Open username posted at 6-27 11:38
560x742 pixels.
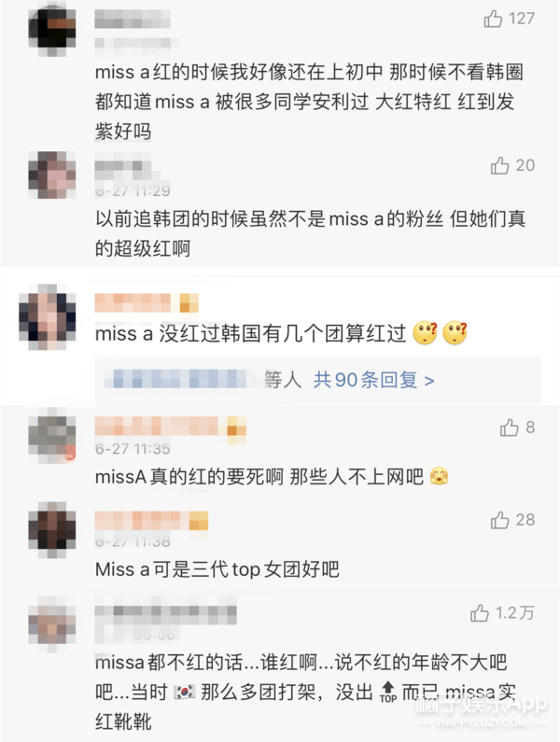coord(151,521)
